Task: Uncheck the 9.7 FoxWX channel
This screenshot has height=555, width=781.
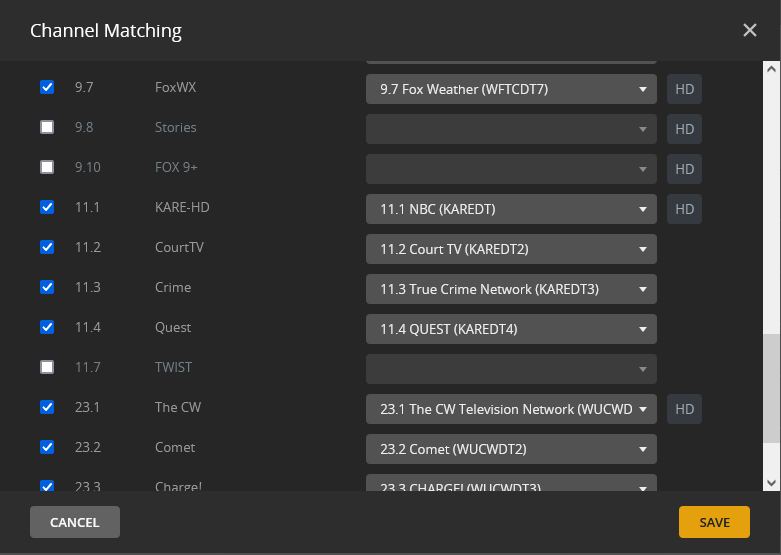Action: [47, 87]
